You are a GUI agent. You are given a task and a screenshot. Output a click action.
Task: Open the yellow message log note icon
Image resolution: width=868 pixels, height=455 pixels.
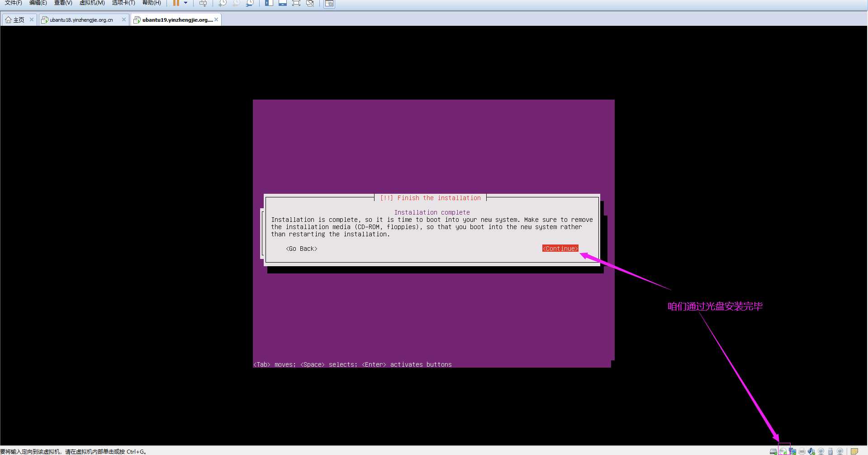pos(854,451)
